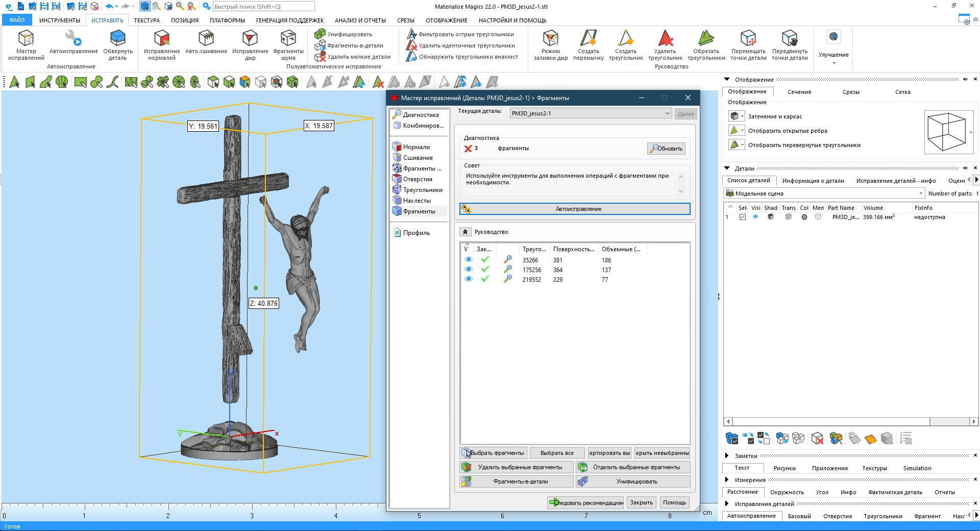Viewport: 980px width, 531px height.
Task: Pick the Создать треугольник tool
Action: (626, 45)
